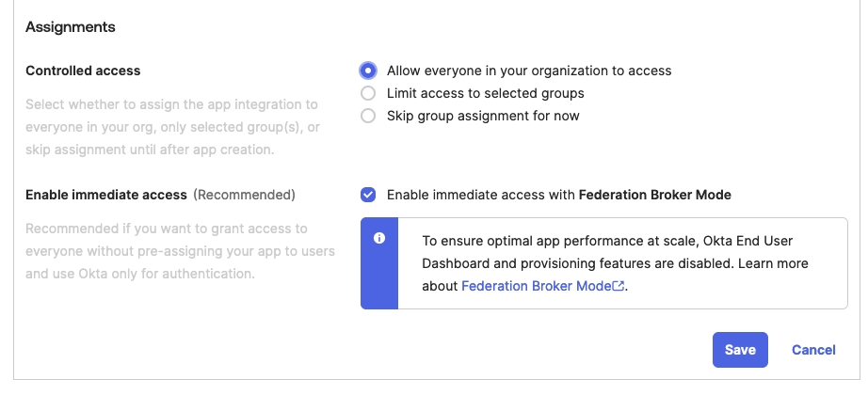Click external link icon after Federation Broker Mode

[619, 287]
